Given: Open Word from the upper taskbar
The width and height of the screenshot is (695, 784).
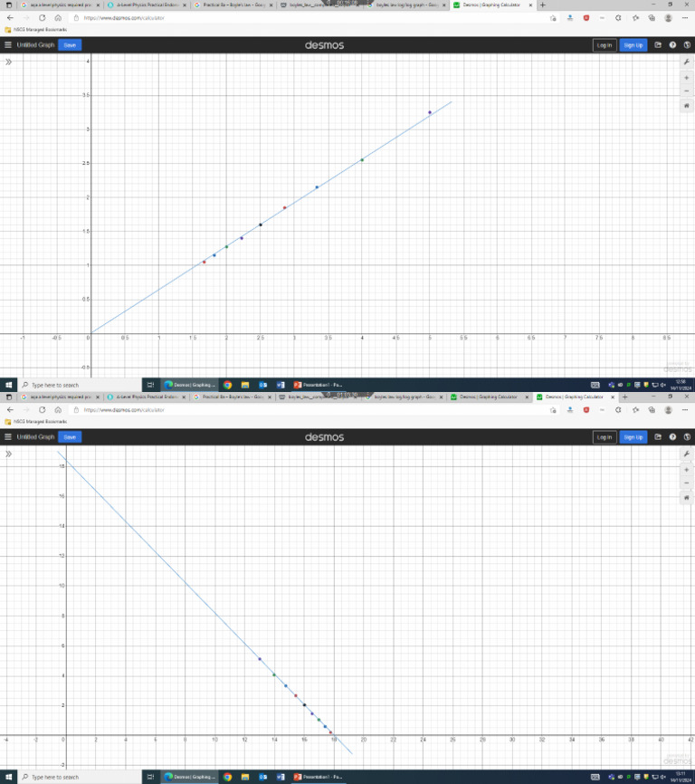Looking at the screenshot, I should 281,385.
